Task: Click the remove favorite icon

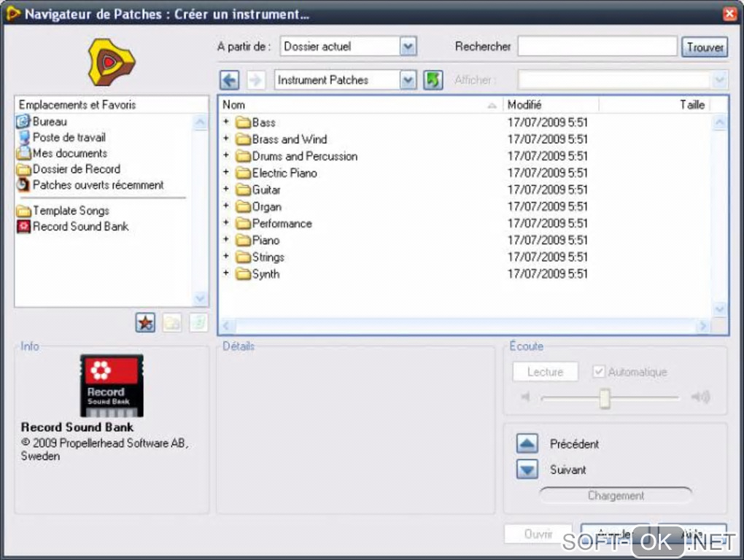Action: coord(198,323)
